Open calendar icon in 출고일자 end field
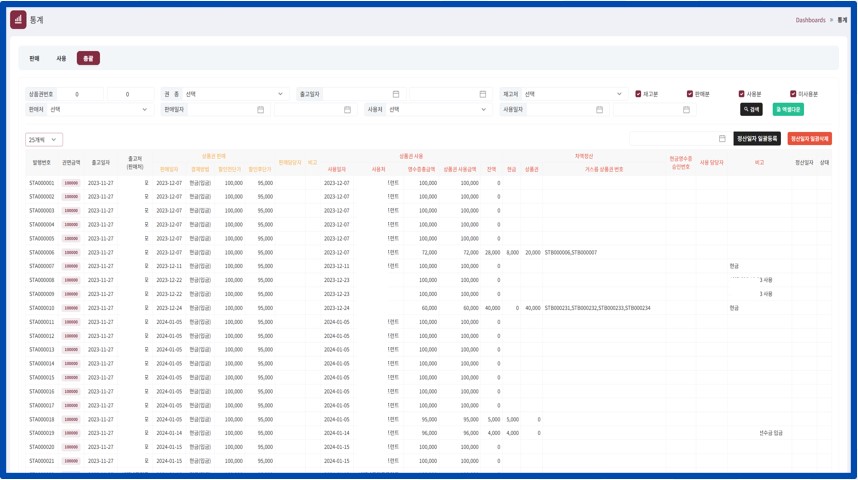This screenshot has height=480, width=858. click(x=482, y=94)
